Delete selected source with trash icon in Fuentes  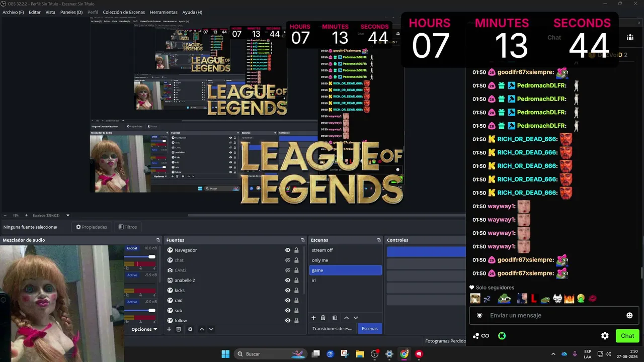179,329
